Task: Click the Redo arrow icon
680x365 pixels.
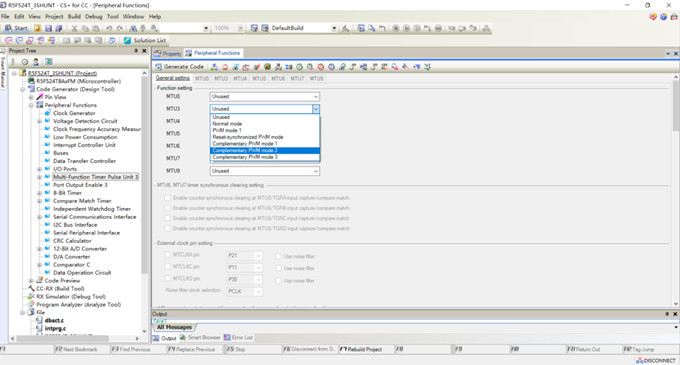Action: coord(120,28)
